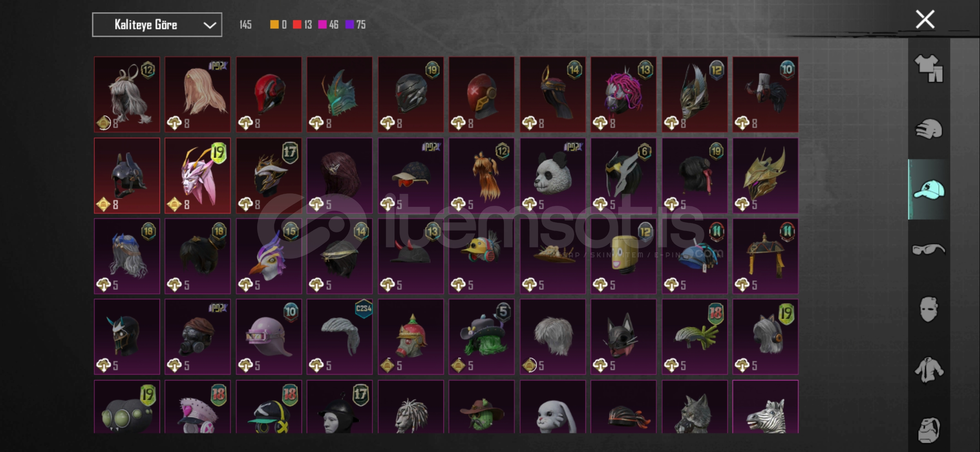Expand sort options via chevron arrow
This screenshot has height=452, width=980.
tap(209, 25)
